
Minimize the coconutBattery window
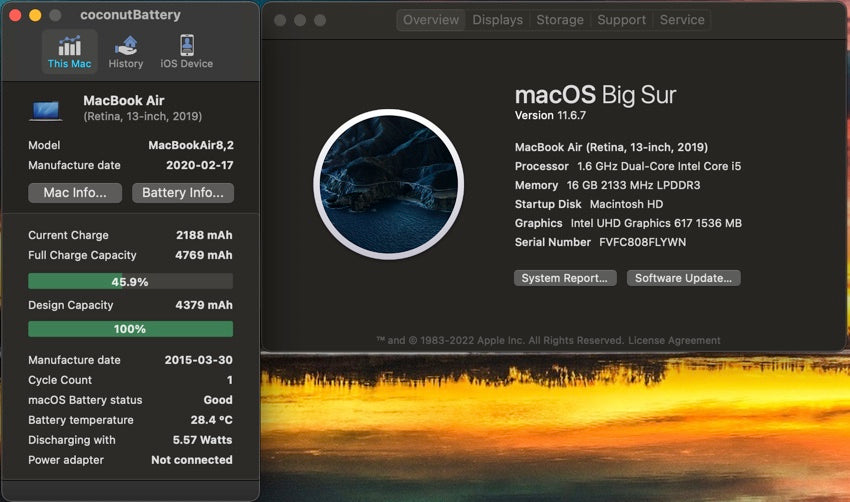(35, 15)
